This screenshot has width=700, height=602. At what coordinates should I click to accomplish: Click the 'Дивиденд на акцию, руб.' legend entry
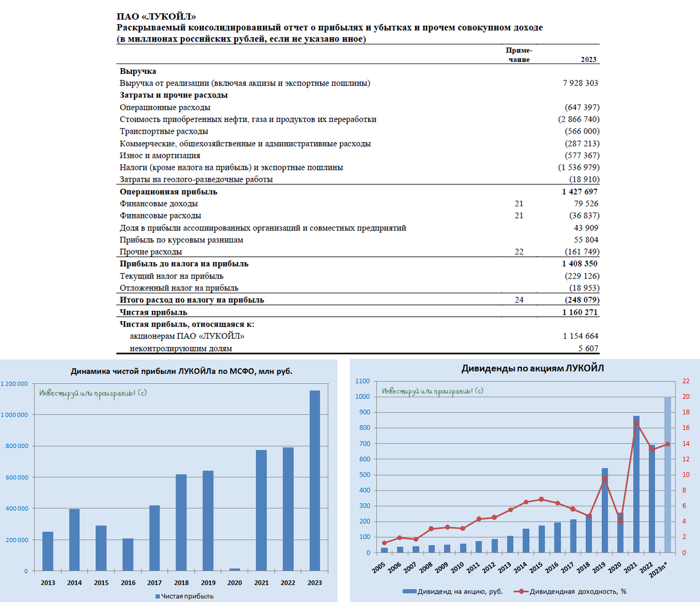(x=453, y=591)
